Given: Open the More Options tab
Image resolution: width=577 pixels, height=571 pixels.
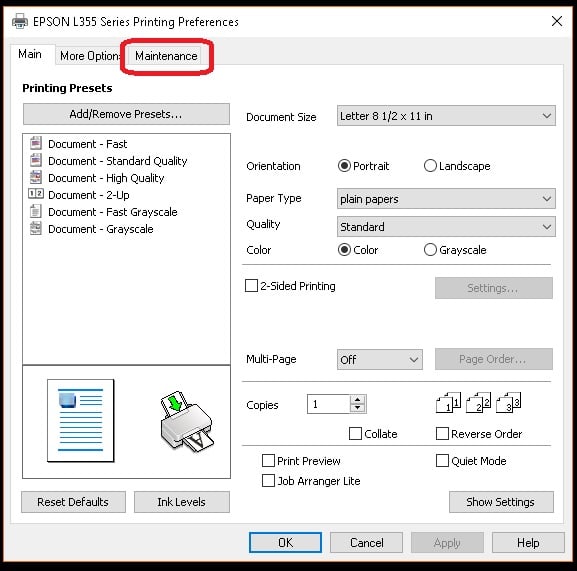Looking at the screenshot, I should coord(90,56).
